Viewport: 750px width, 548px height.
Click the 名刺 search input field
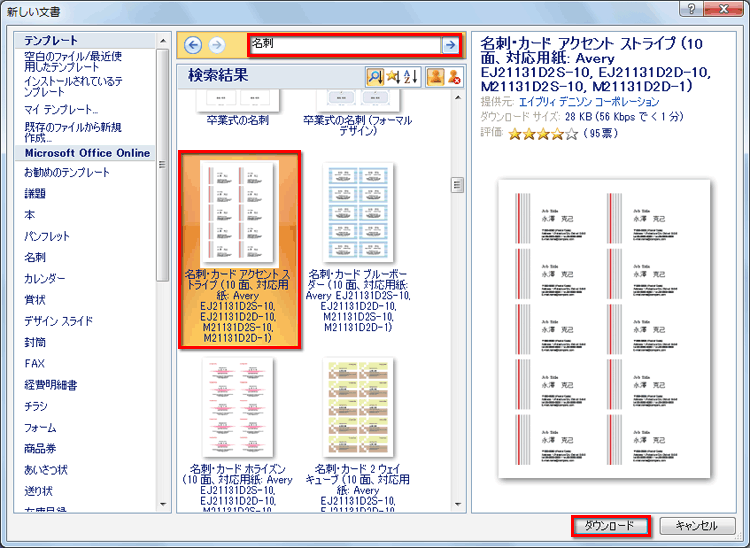[x=346, y=44]
